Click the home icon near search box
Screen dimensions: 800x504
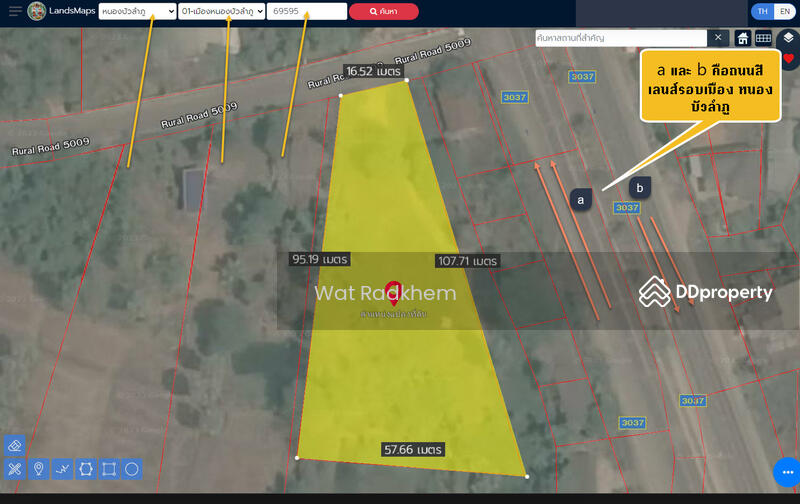pyautogui.click(x=743, y=38)
